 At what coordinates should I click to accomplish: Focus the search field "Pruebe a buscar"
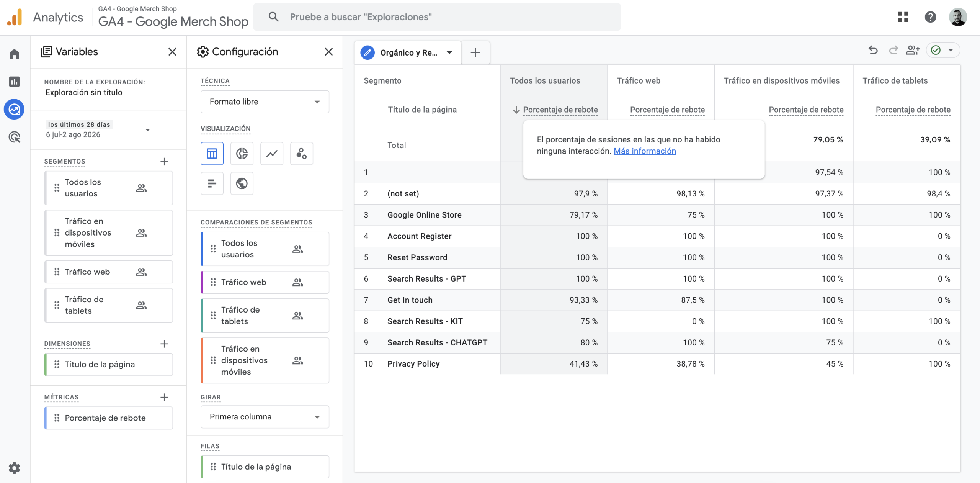click(437, 17)
